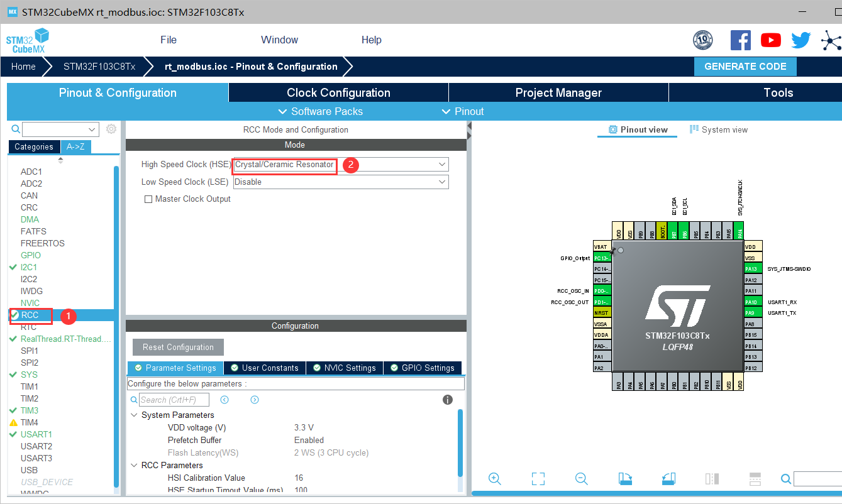Screen dimensions: 842x504
Task: Zoom in on the pinout view
Action: click(x=494, y=479)
